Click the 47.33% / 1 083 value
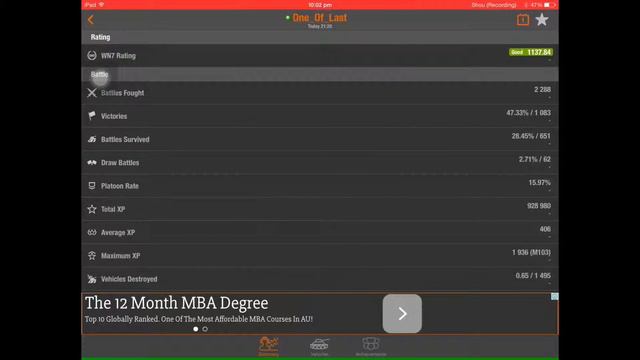This screenshot has height=360, width=640. [529, 113]
